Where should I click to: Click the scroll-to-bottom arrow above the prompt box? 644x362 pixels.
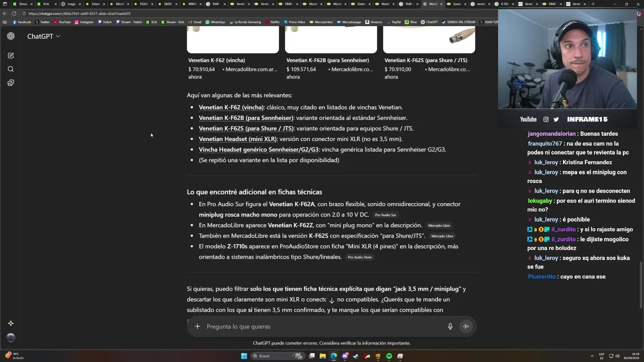pos(332,300)
